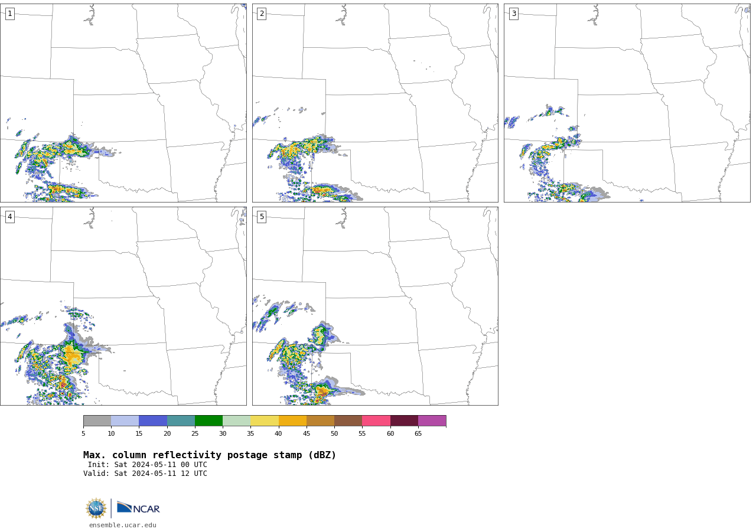Viewport: 756px width, 532px height.
Task: Click the pale green 30-35 dBZ swatch
Action: coord(236,420)
